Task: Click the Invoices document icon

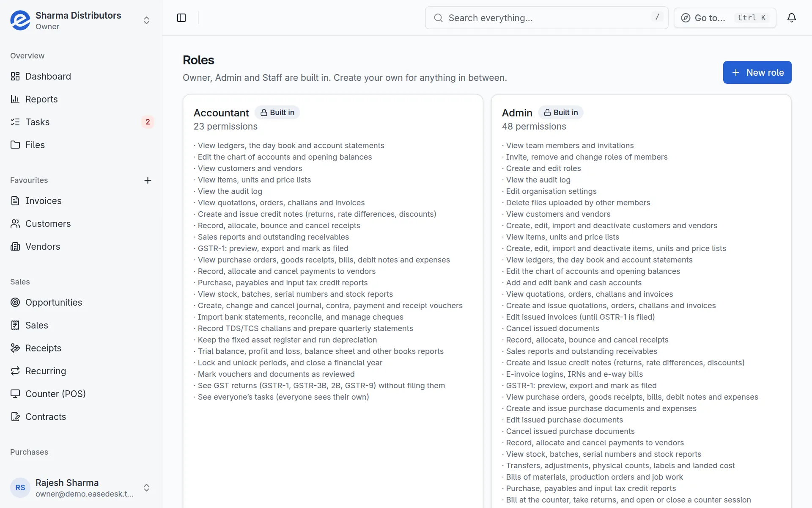Action: point(15,201)
